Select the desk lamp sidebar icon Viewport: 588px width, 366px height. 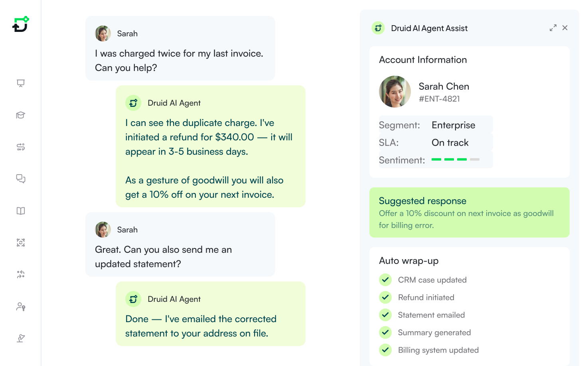[21, 338]
